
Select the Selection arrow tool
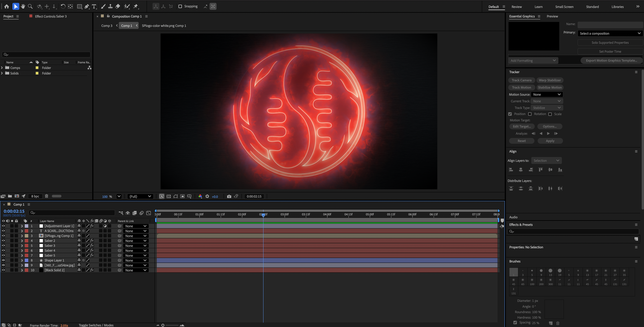pyautogui.click(x=16, y=6)
